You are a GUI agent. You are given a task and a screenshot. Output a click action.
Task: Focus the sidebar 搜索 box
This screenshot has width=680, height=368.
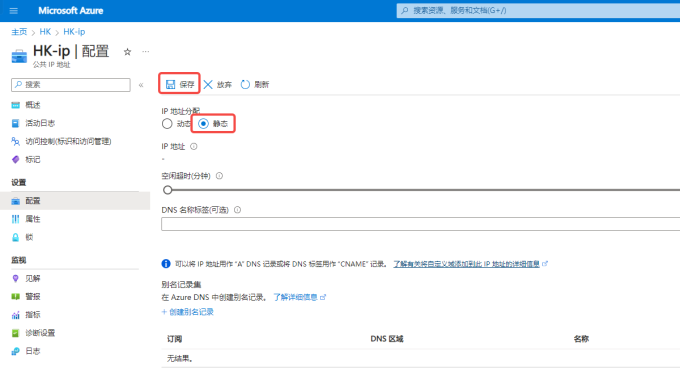(71, 85)
